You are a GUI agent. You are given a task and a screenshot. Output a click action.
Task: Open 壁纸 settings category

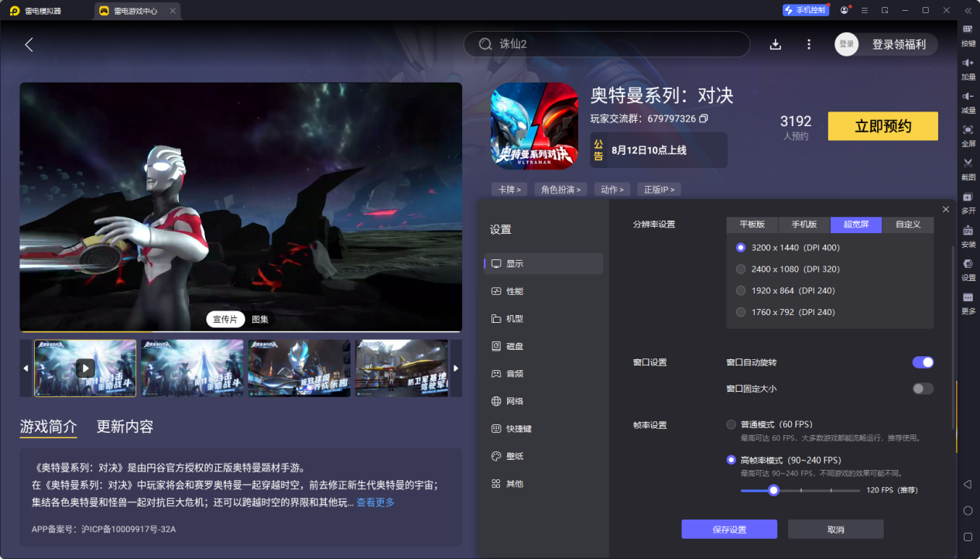click(543, 456)
